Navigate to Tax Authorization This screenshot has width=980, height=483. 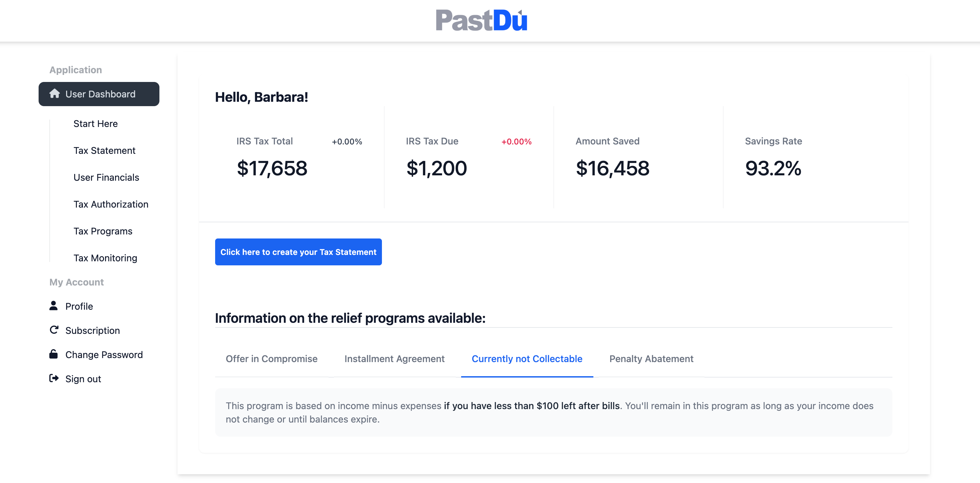111,205
